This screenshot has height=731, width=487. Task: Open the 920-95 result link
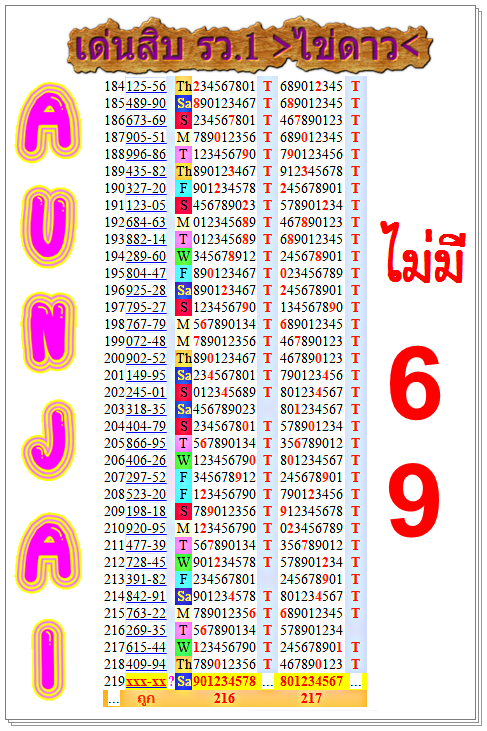pyautogui.click(x=146, y=529)
